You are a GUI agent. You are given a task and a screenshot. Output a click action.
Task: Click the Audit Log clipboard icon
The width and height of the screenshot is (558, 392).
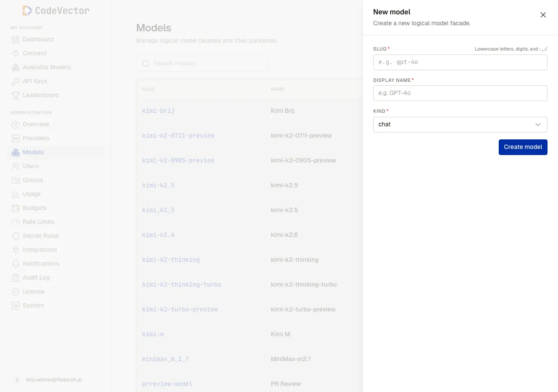16,277
